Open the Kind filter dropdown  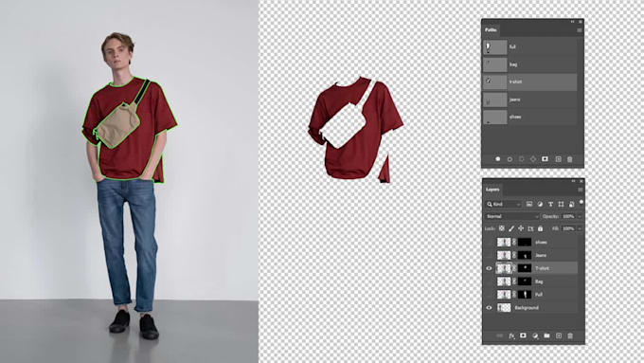(x=504, y=204)
